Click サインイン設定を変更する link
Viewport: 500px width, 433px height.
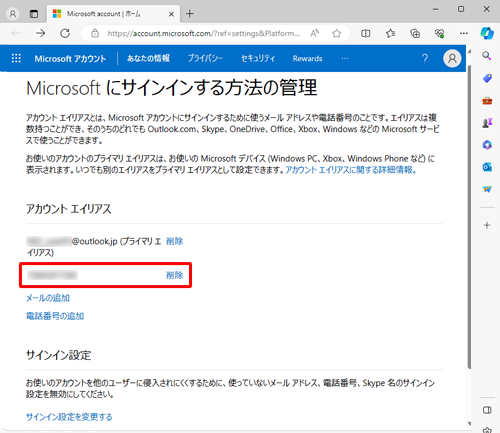click(x=69, y=417)
